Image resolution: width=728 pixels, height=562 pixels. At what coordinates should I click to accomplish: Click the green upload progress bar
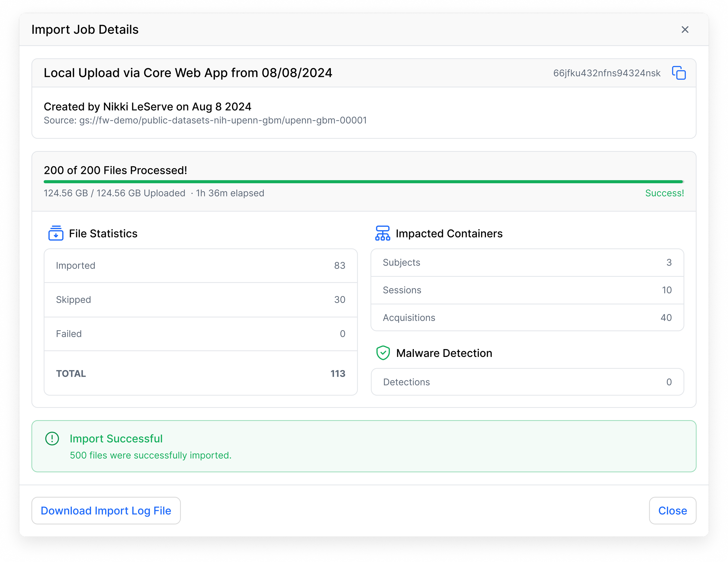363,182
